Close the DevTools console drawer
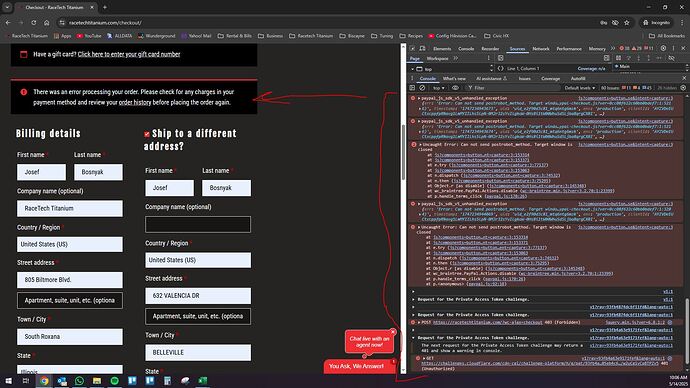The height and width of the screenshot is (388, 690). click(x=684, y=78)
